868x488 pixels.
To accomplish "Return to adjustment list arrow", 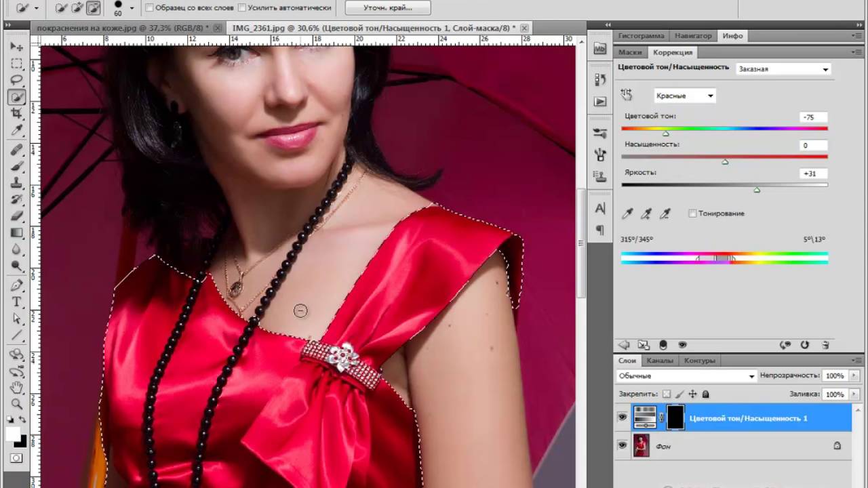I will click(625, 345).
